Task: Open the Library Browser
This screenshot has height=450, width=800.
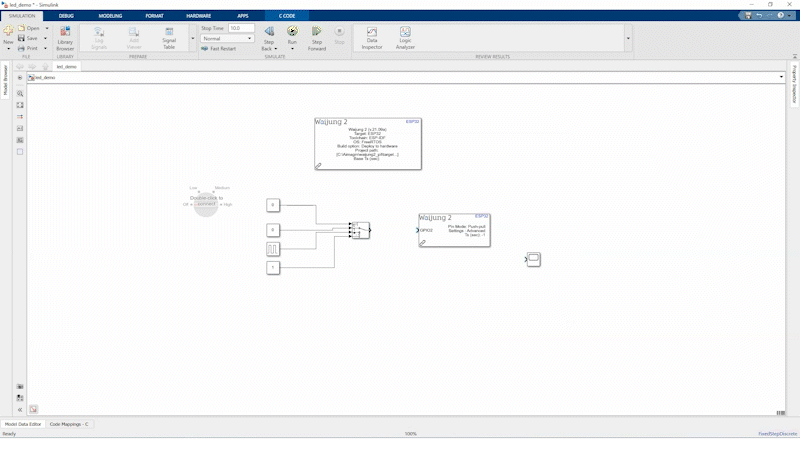Action: click(x=65, y=37)
